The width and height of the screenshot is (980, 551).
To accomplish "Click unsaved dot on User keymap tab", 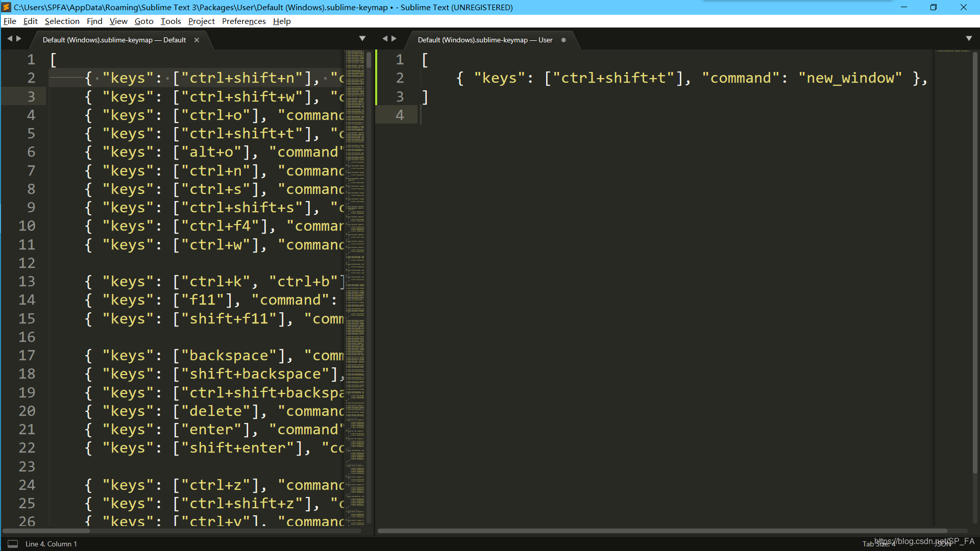I will click(563, 40).
